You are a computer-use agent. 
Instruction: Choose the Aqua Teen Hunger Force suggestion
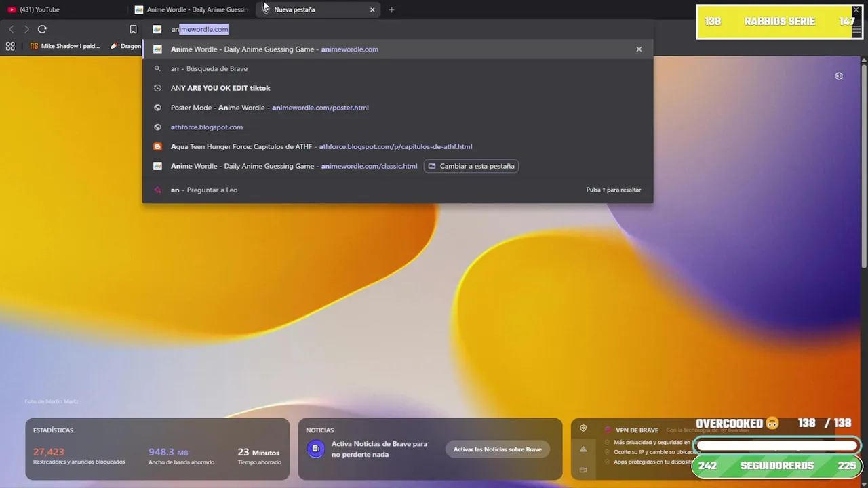point(397,146)
